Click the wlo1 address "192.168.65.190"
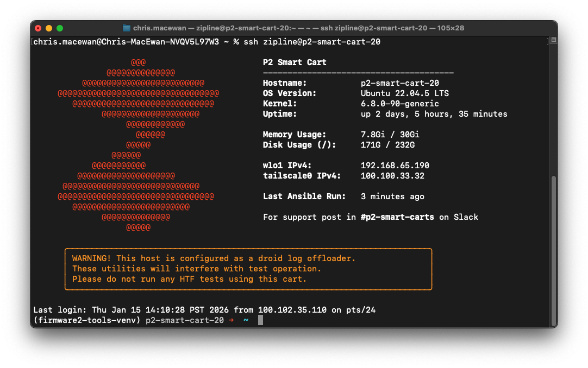588x368 pixels. (395, 166)
